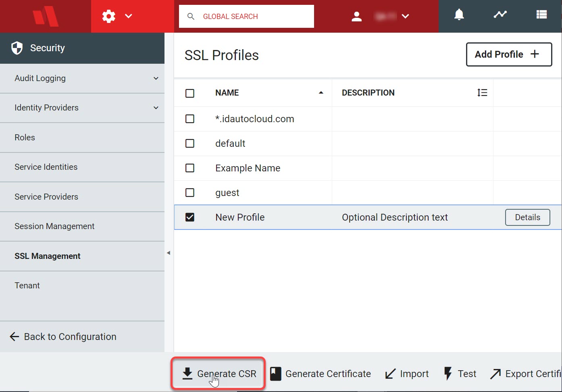Viewport: 562px width, 392px height.
Task: Click the Optional Description text cell
Action: pyautogui.click(x=395, y=217)
